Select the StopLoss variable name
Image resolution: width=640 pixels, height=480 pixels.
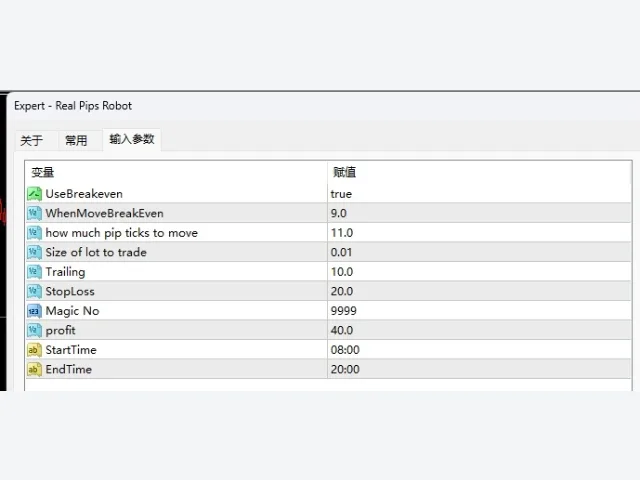point(70,291)
